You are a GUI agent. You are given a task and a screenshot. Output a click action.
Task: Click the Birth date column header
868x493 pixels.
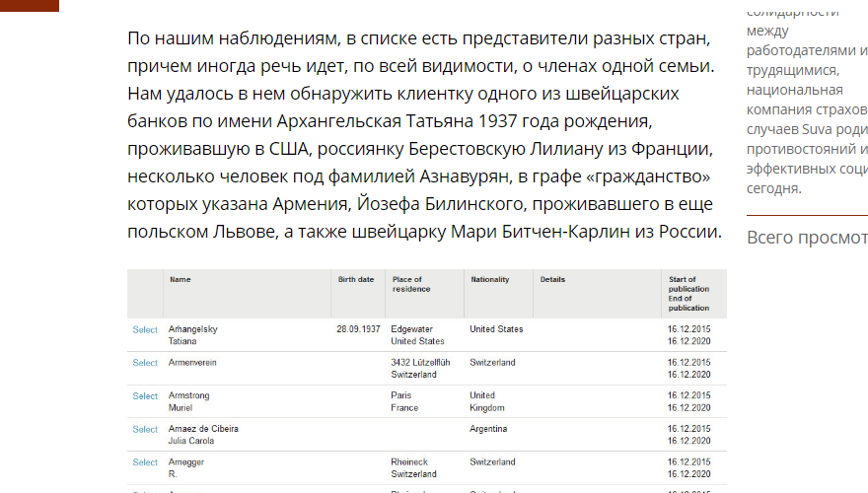pyautogui.click(x=356, y=280)
